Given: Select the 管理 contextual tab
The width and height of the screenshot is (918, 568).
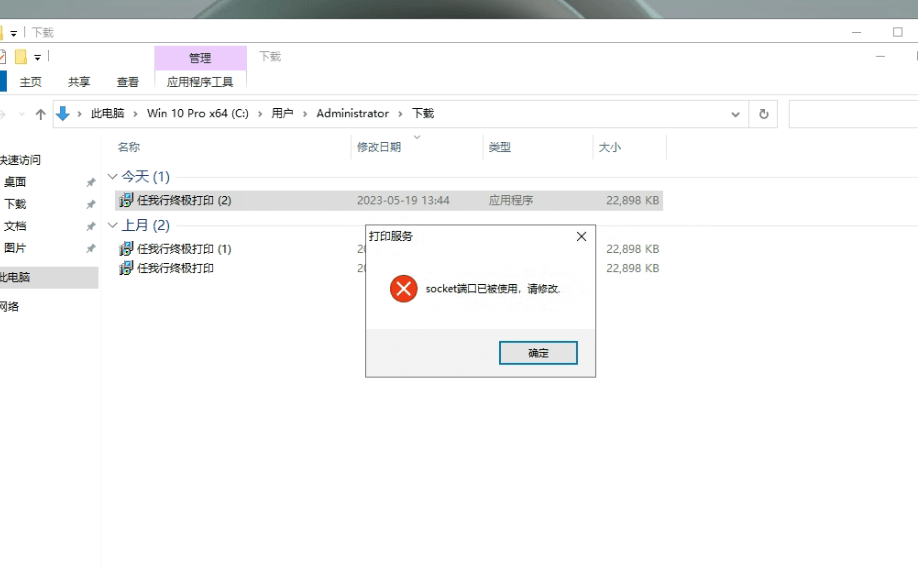Looking at the screenshot, I should [200, 58].
